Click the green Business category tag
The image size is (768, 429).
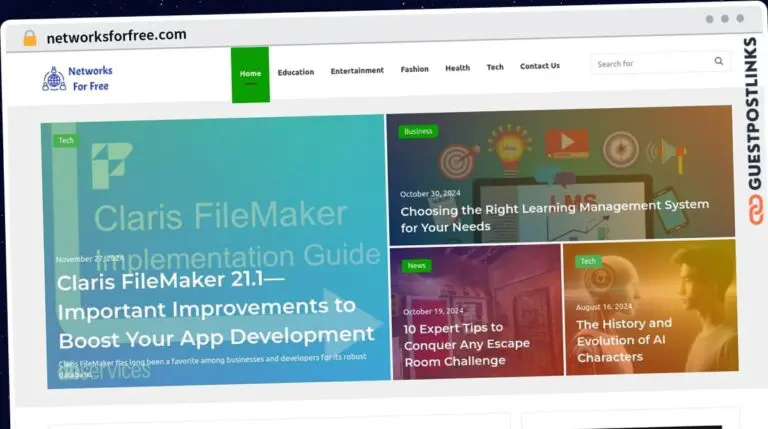(x=418, y=131)
